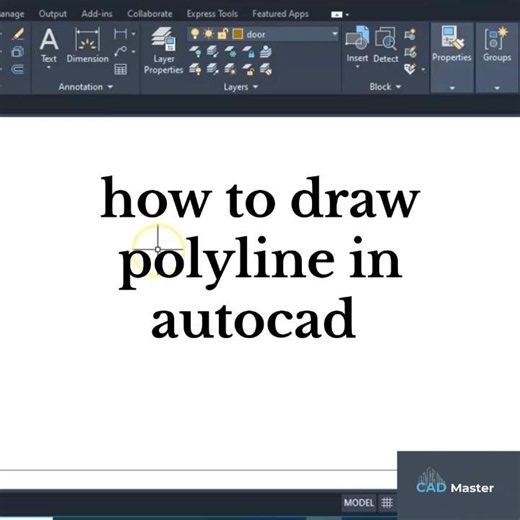Select the Explode tool icon
The width and height of the screenshot is (520, 520).
(x=18, y=52)
